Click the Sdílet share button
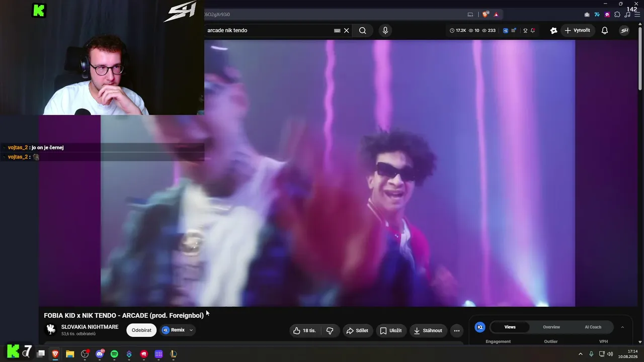 [357, 330]
